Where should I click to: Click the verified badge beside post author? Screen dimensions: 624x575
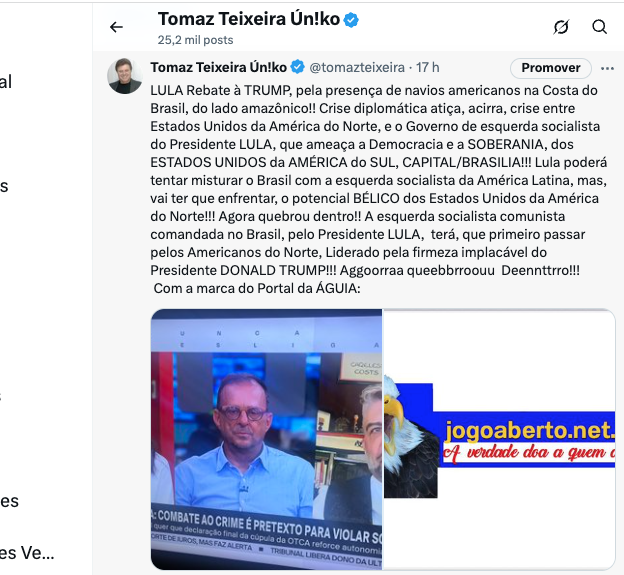(297, 67)
